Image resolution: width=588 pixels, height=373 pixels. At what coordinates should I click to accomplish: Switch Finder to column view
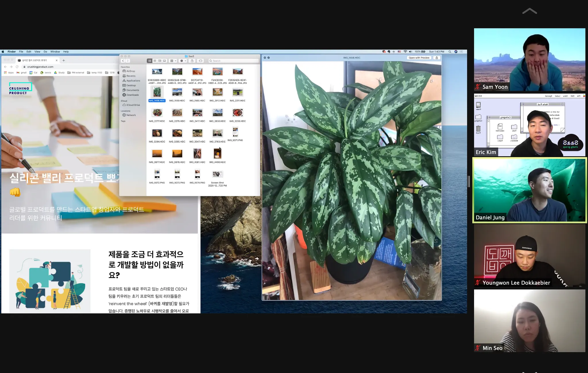[x=160, y=61]
